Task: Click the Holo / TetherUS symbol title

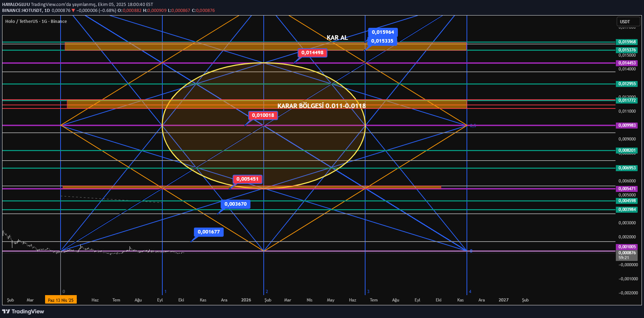Action: click(x=36, y=21)
